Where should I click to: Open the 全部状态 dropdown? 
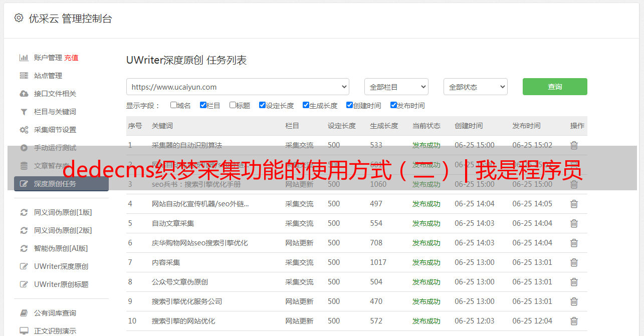coord(476,87)
